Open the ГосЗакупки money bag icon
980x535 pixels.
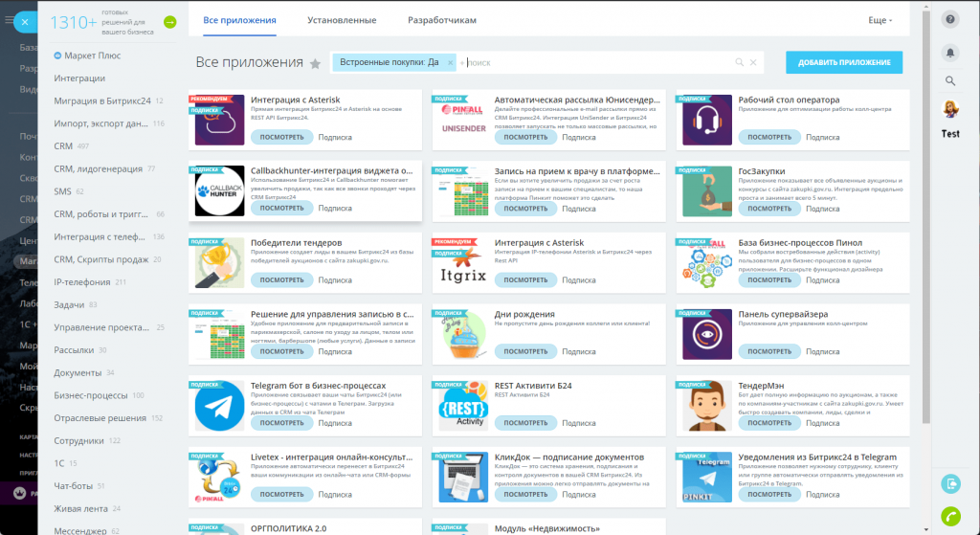pos(707,190)
